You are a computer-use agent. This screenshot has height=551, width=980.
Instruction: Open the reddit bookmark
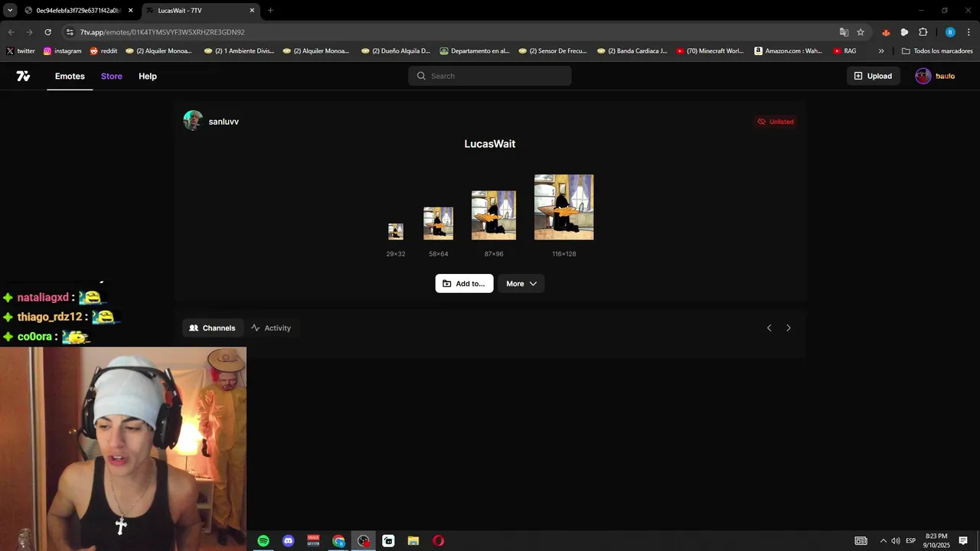tap(103, 51)
